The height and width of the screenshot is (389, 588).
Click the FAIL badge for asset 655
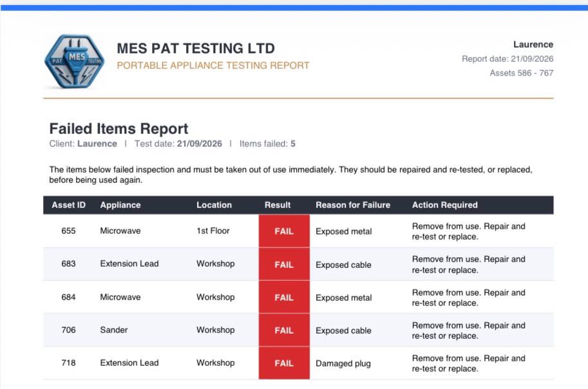tap(284, 231)
